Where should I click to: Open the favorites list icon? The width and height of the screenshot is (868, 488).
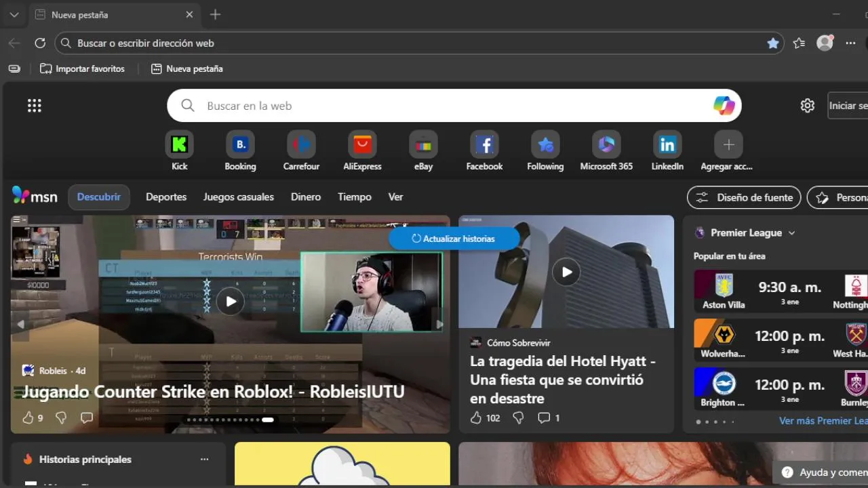tap(799, 43)
